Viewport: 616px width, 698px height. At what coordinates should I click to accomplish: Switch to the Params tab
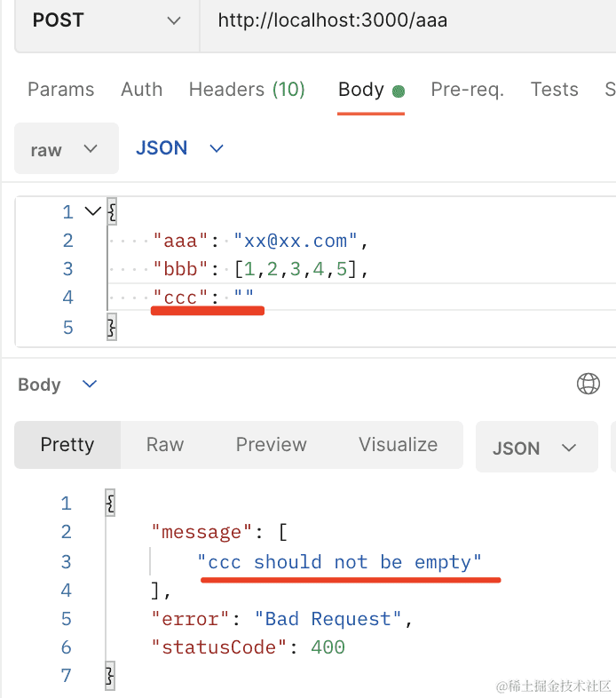coord(60,90)
